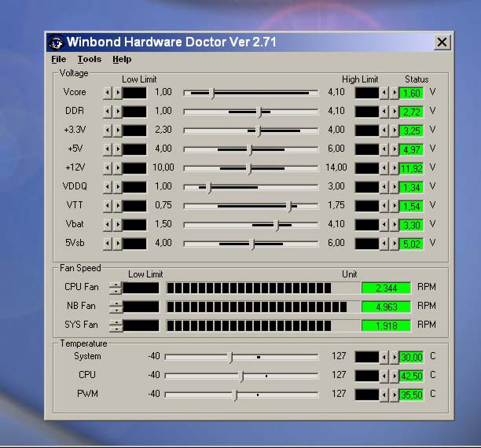Click the Winbond Hardware Doctor title icon
Viewport: 481px width, 448px height.
tap(56, 42)
